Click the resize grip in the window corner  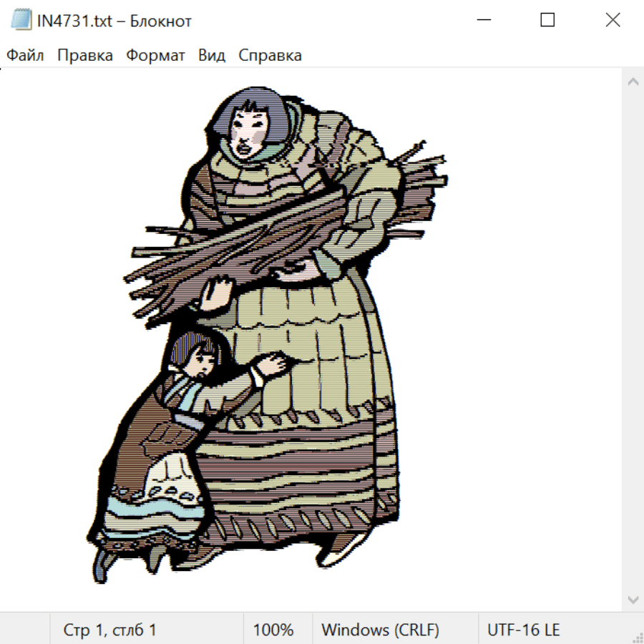click(x=637, y=637)
